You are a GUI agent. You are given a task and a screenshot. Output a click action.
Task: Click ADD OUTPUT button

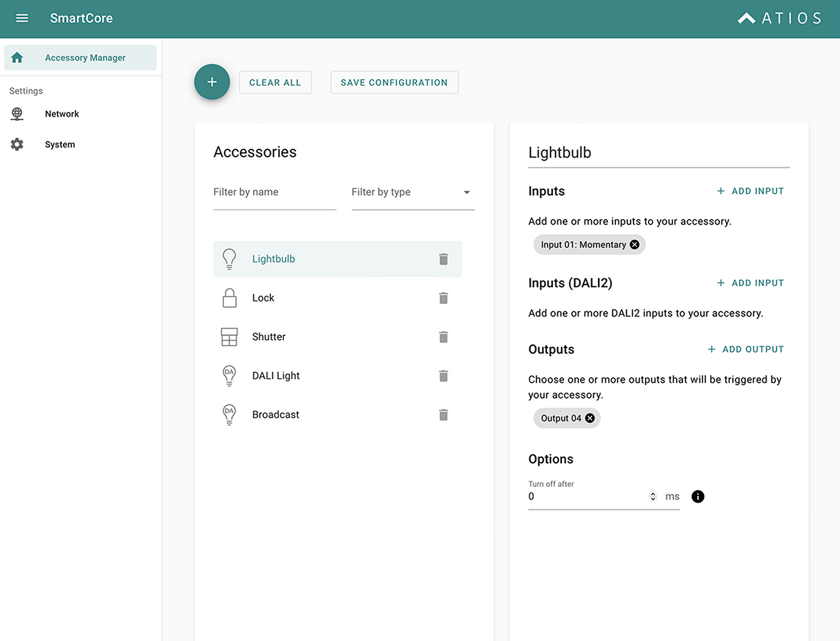pos(745,349)
